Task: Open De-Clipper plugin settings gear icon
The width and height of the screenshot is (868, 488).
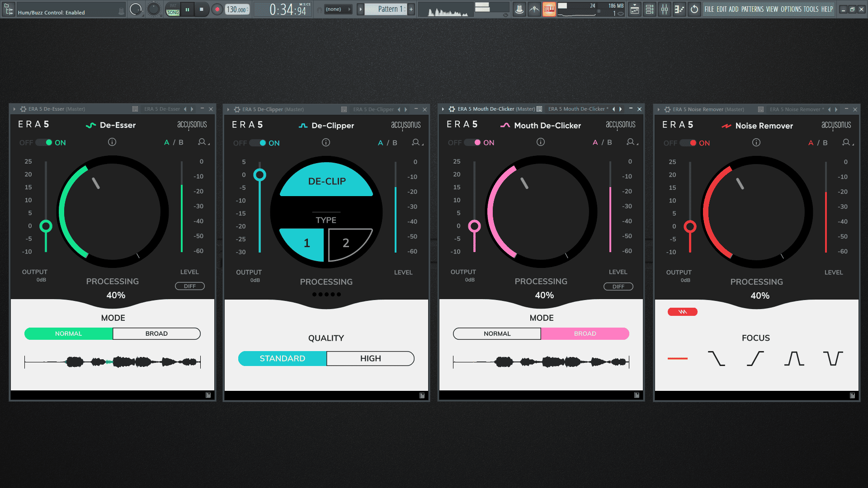Action: (237, 109)
